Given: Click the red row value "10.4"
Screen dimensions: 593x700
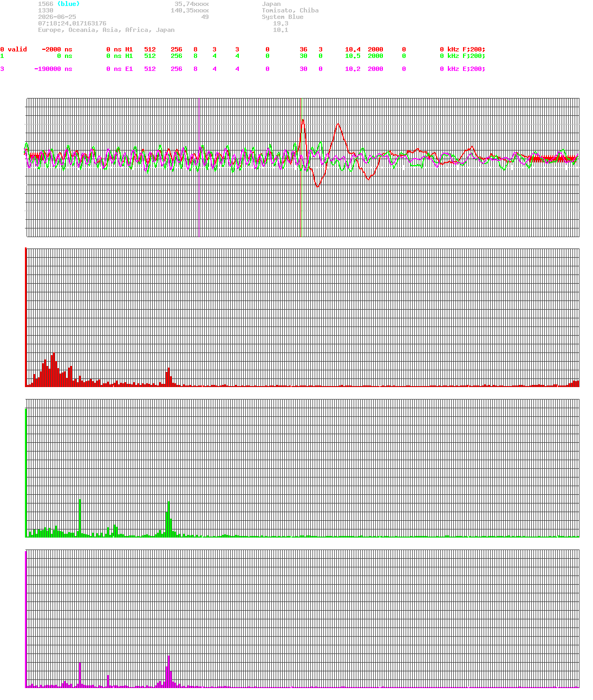Looking at the screenshot, I should (x=353, y=49).
